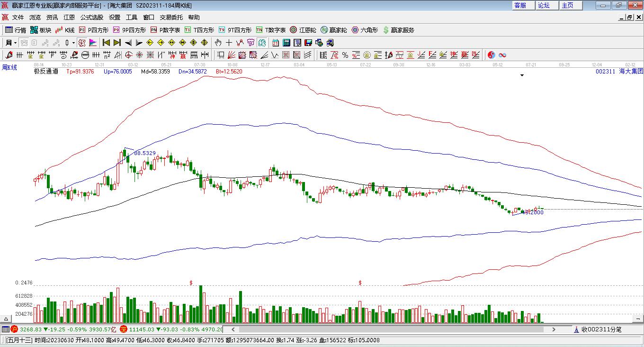The height and width of the screenshot is (347, 644).
Task: Open the 行情 market quotes view
Action: [x=16, y=30]
